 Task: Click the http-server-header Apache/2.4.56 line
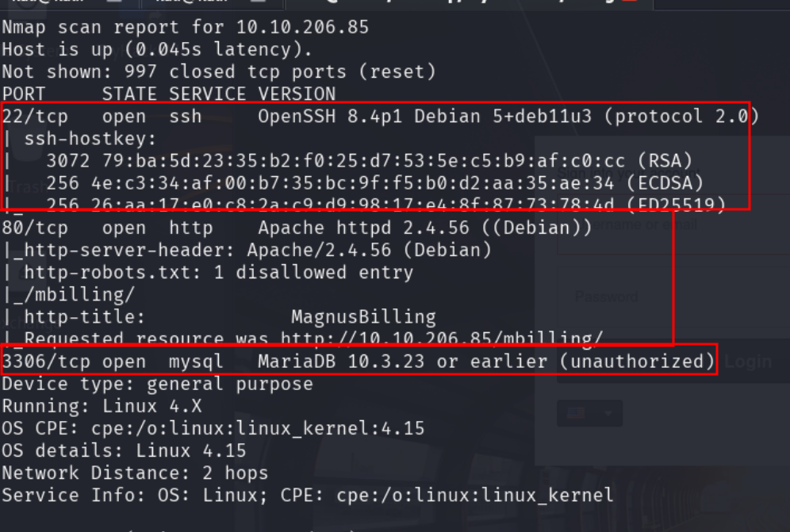pos(247,250)
